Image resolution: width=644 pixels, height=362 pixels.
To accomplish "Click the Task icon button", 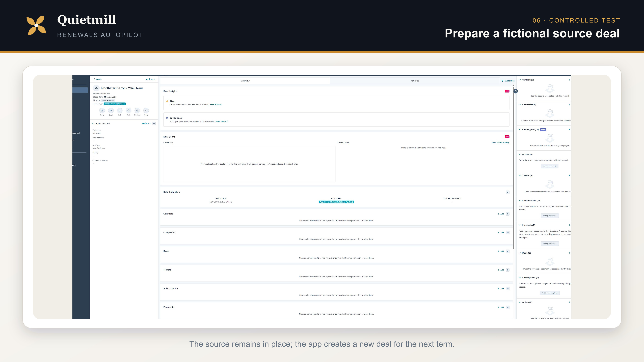I will point(128,110).
